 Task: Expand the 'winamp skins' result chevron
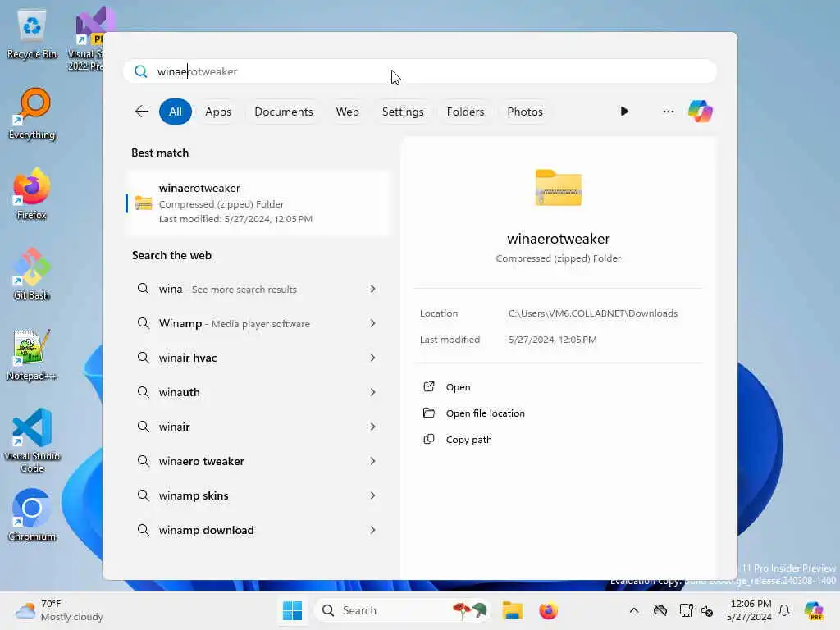pyautogui.click(x=372, y=495)
